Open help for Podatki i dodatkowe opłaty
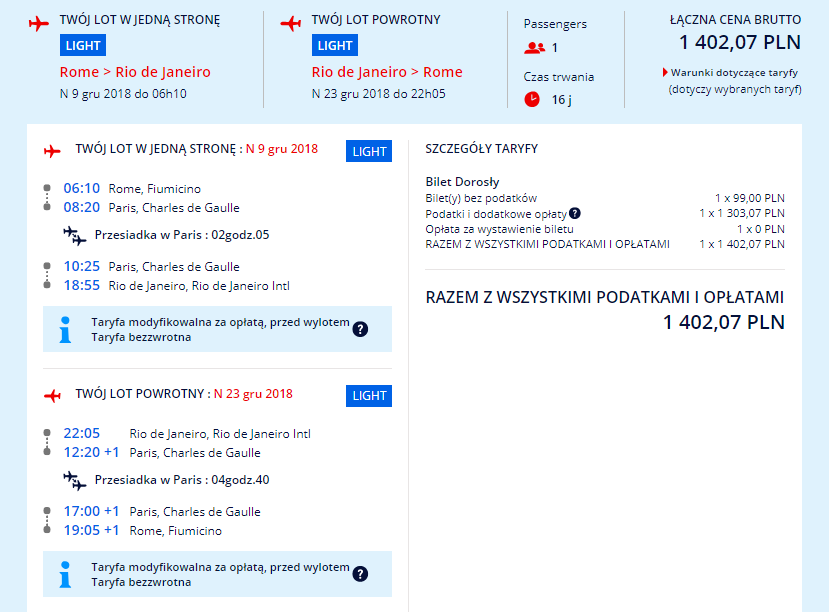829x612 pixels. [x=575, y=213]
